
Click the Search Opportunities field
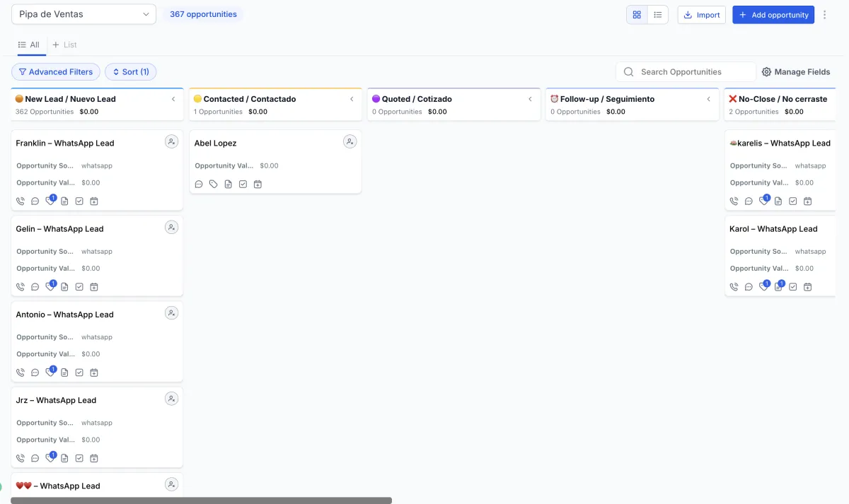(x=693, y=72)
